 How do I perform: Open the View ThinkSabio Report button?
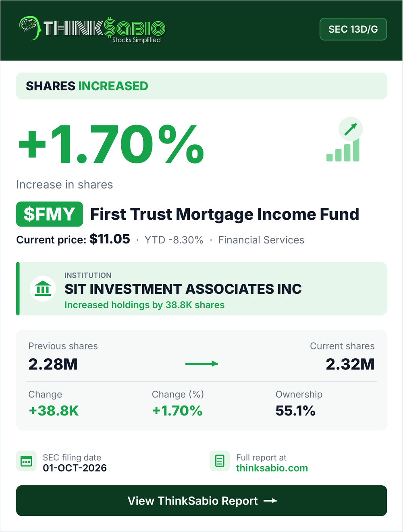coord(201,501)
